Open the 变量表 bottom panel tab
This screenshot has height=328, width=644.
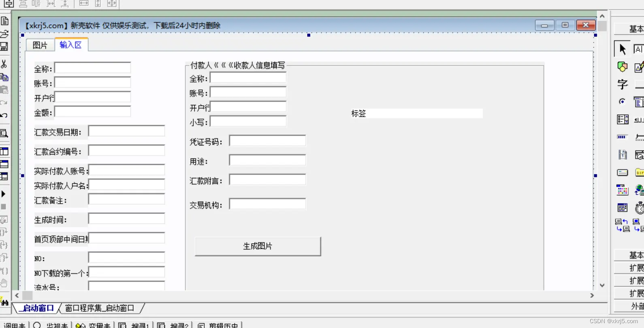pyautogui.click(x=94, y=325)
